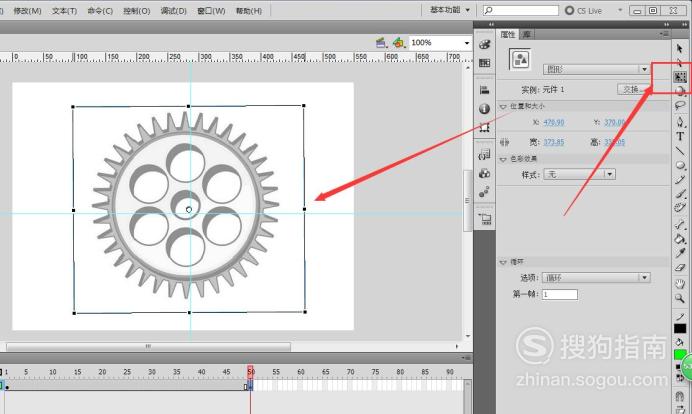The height and width of the screenshot is (414, 692).
Task: Click the Y position value
Action: click(615, 122)
